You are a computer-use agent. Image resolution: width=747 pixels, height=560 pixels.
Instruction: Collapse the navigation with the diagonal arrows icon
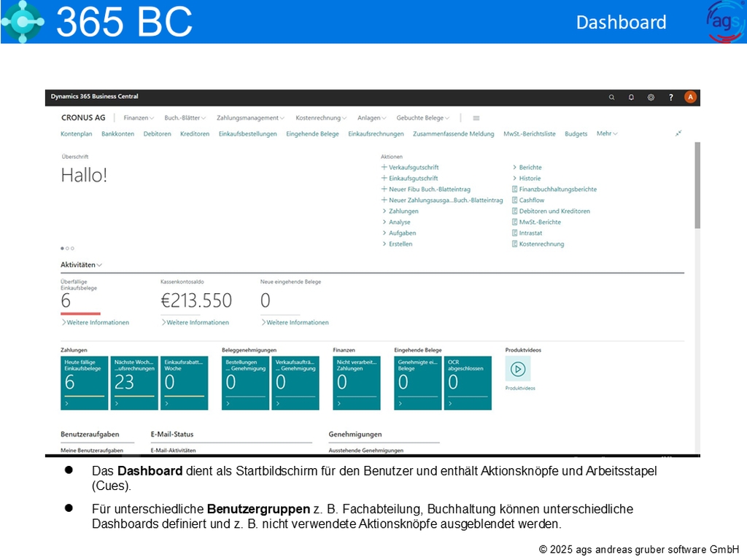pyautogui.click(x=678, y=133)
